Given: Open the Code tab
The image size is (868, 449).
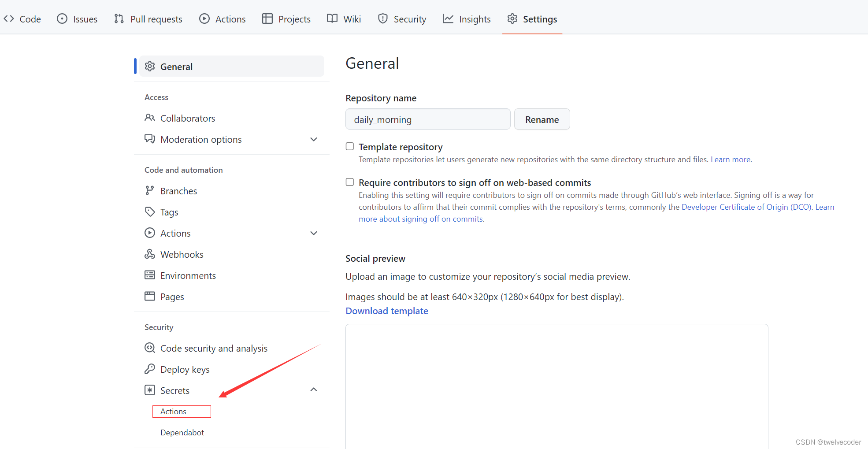Looking at the screenshot, I should pos(22,19).
